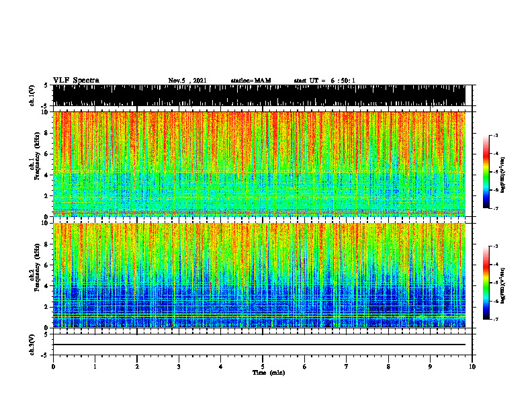Click ch.2 frequency tick "8"

[x=47, y=244]
